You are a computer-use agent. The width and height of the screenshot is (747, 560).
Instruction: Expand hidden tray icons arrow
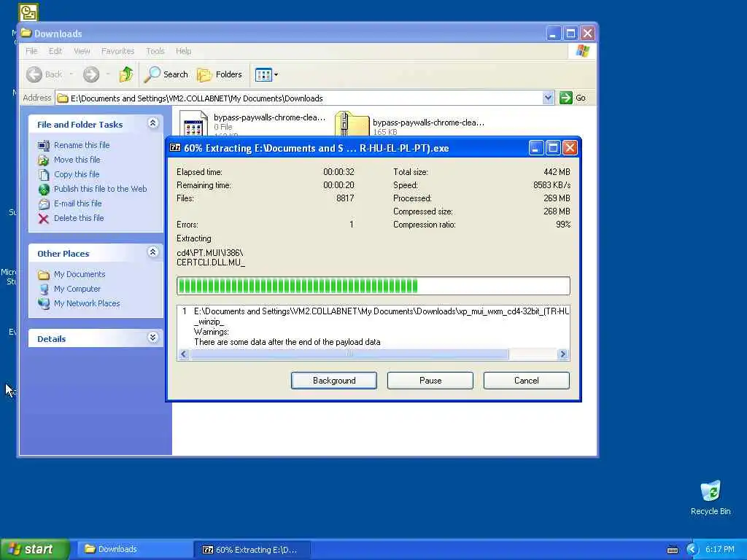tap(692, 550)
